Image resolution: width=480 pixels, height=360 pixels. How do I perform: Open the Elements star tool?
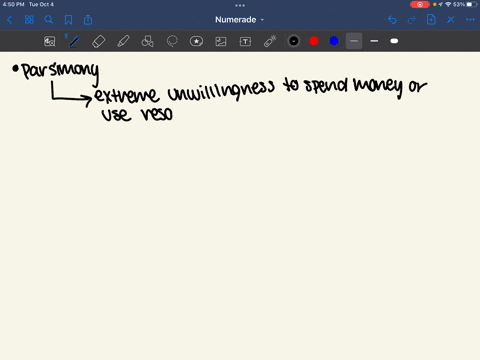tap(196, 41)
